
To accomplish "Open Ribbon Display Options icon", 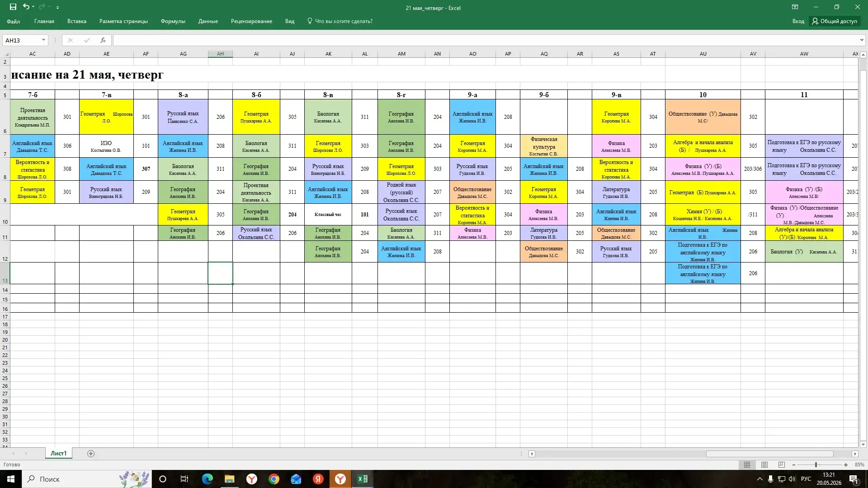I will (x=795, y=7).
